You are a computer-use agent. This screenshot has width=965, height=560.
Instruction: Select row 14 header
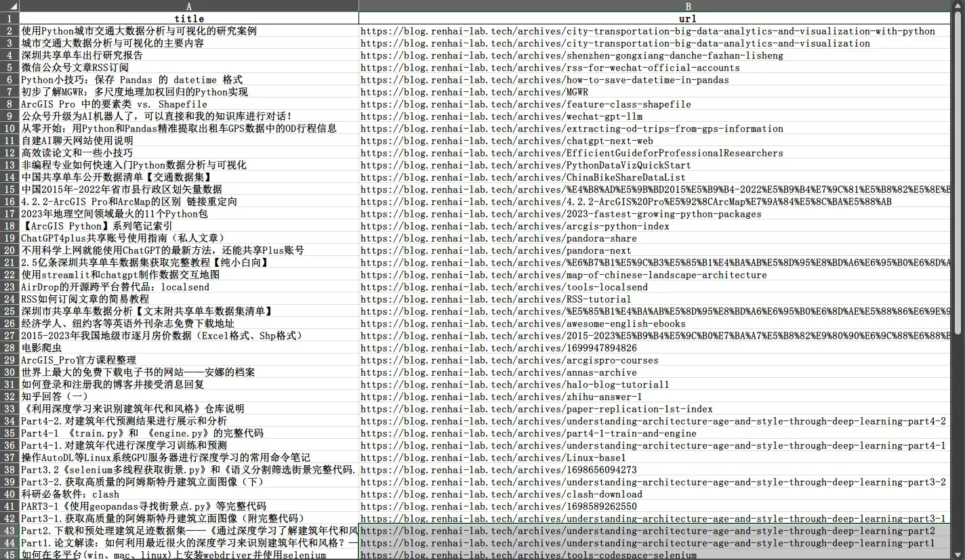[x=9, y=177]
